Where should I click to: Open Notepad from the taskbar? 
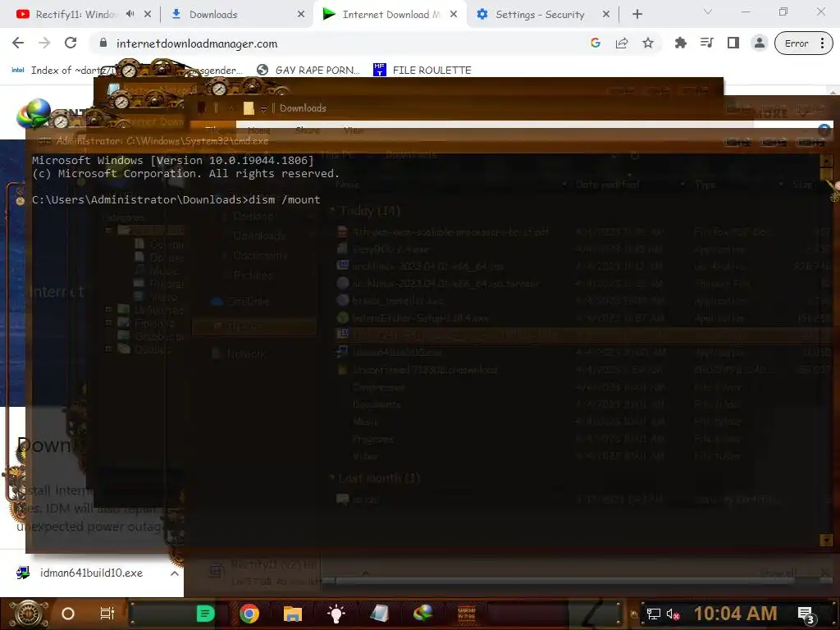pyautogui.click(x=379, y=614)
